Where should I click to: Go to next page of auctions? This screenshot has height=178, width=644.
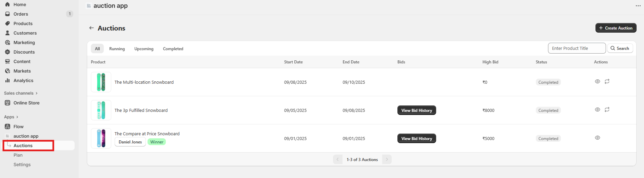[x=387, y=159]
